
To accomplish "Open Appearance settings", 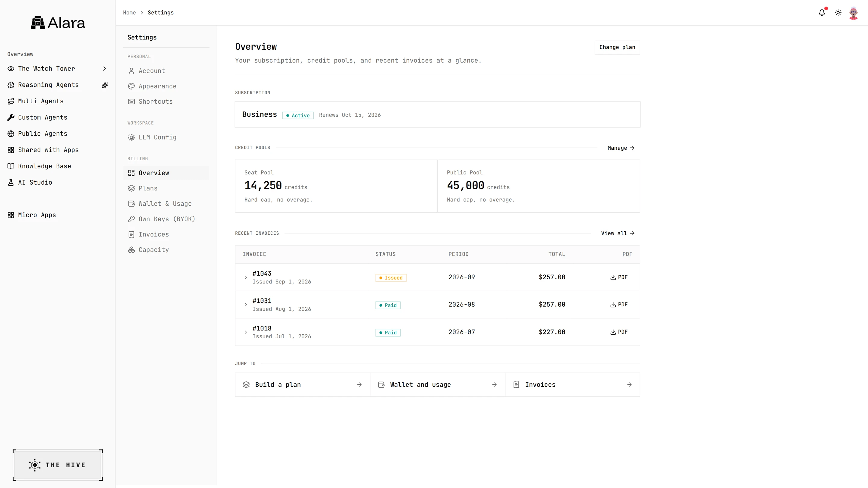I will pyautogui.click(x=166, y=86).
